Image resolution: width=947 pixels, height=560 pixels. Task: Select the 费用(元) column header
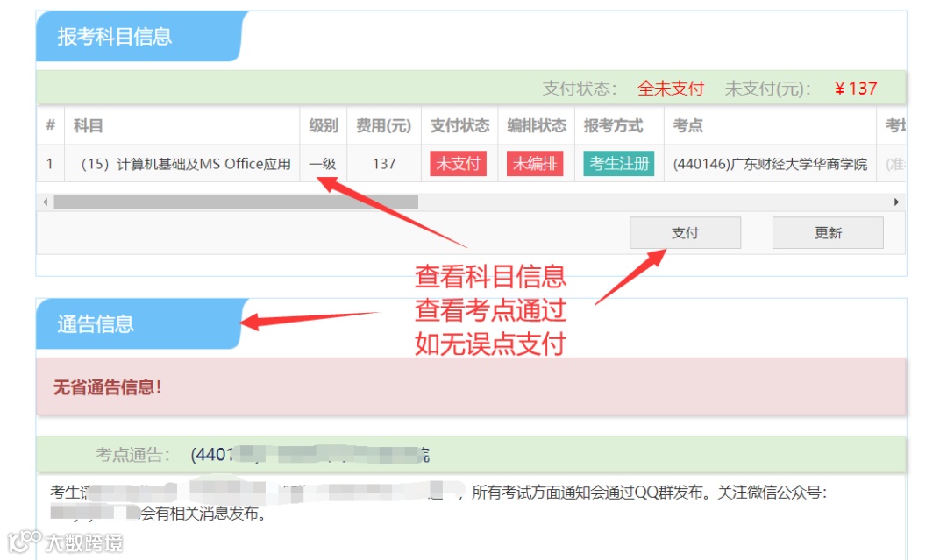[x=383, y=125]
